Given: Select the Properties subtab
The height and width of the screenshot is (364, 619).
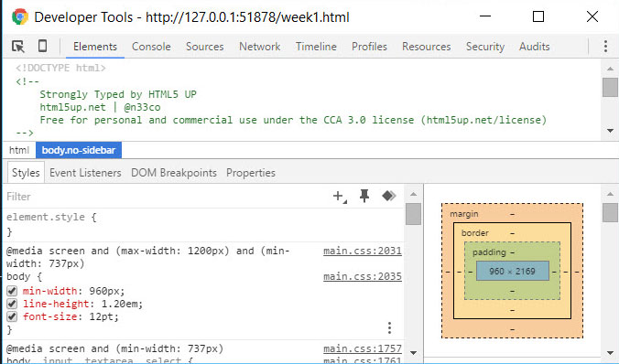Looking at the screenshot, I should [251, 173].
